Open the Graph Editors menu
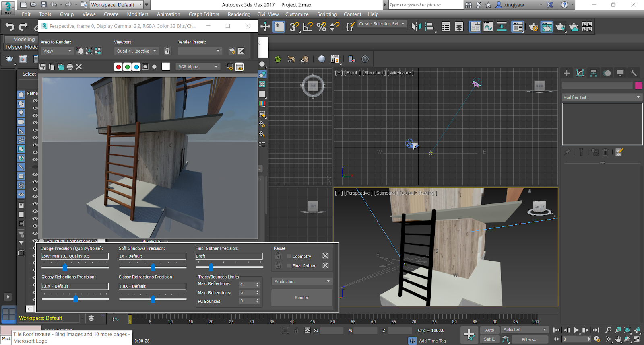The image size is (644, 345). pos(204,14)
